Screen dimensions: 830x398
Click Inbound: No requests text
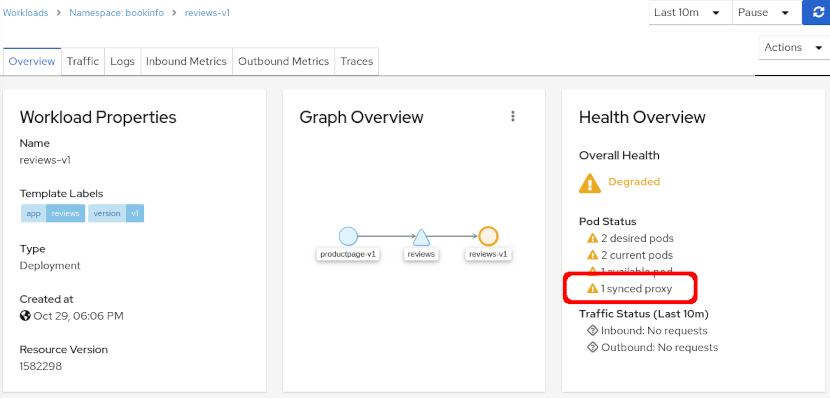[x=654, y=331]
